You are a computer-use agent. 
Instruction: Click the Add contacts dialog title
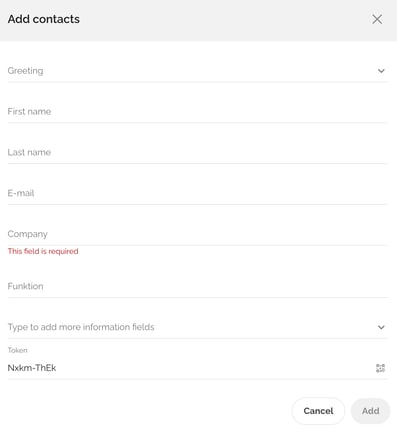pos(44,19)
